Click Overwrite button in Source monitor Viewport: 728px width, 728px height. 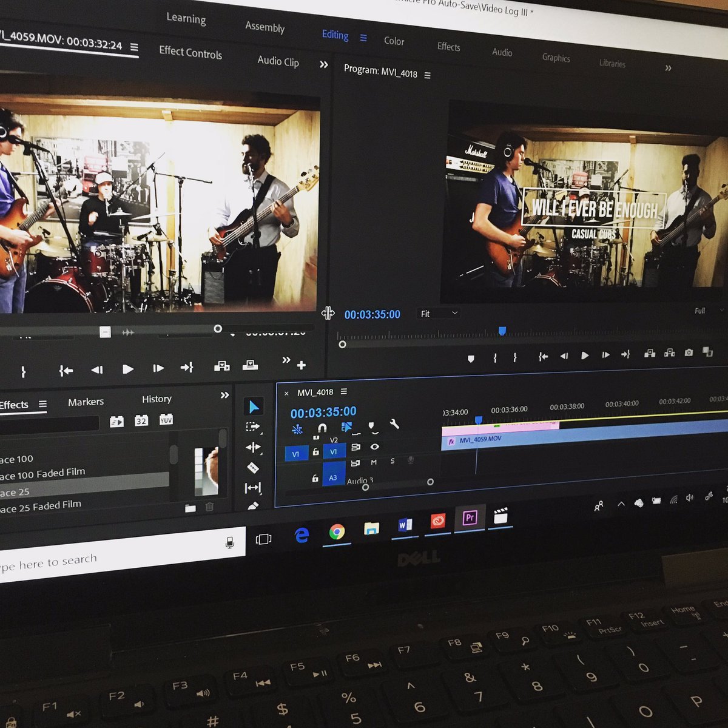coord(250,365)
